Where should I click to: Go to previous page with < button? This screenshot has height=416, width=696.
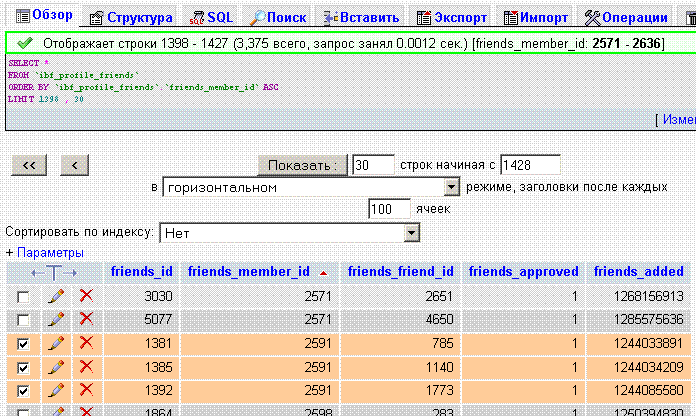75,165
